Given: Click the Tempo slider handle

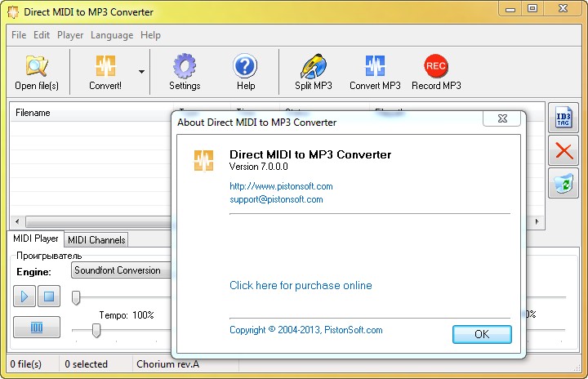Looking at the screenshot, I should tap(96, 330).
